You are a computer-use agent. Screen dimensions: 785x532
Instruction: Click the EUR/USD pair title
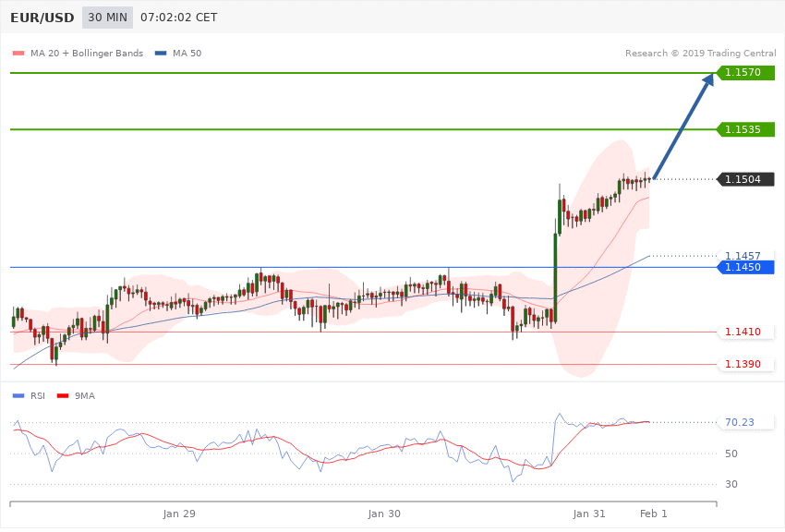coord(42,18)
